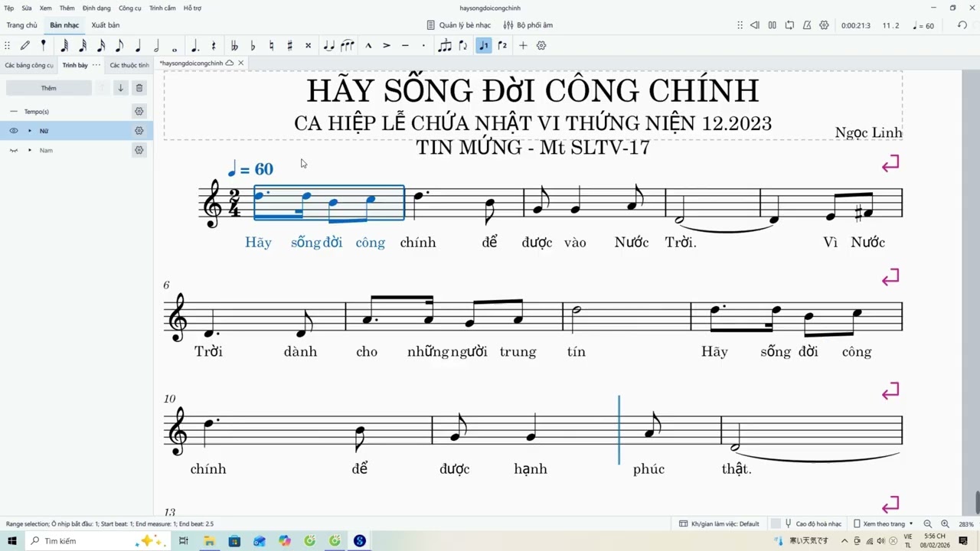Open playback settings gear
Viewport: 980px width, 551px height.
825,25
